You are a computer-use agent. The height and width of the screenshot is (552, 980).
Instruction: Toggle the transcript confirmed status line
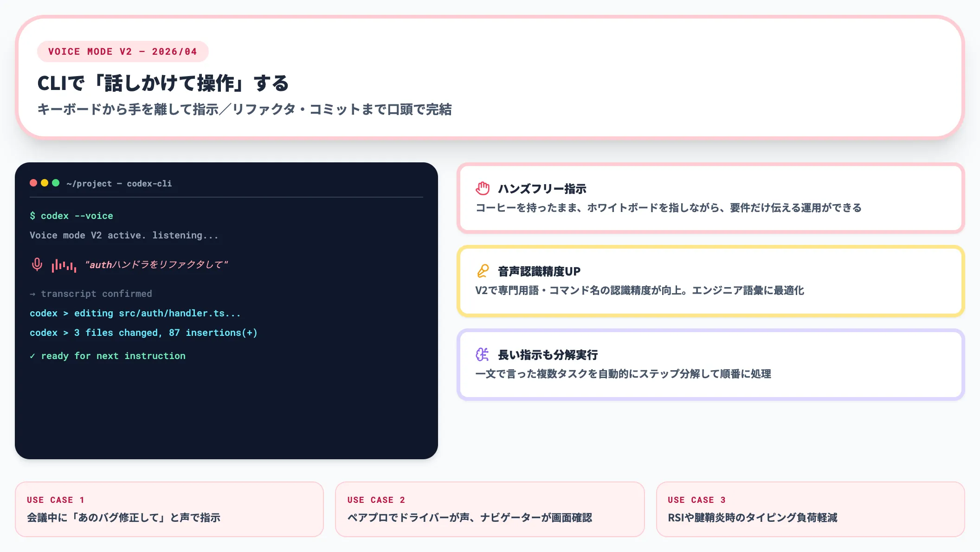(x=91, y=293)
